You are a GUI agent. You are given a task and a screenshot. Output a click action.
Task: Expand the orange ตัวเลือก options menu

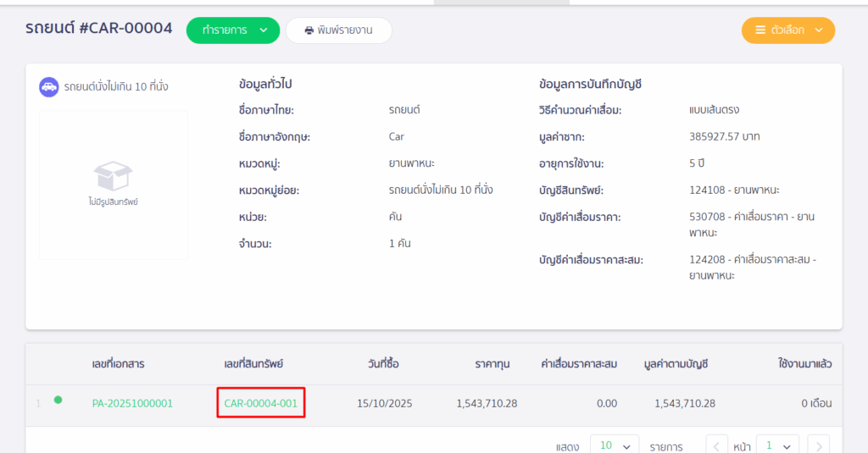pyautogui.click(x=787, y=30)
